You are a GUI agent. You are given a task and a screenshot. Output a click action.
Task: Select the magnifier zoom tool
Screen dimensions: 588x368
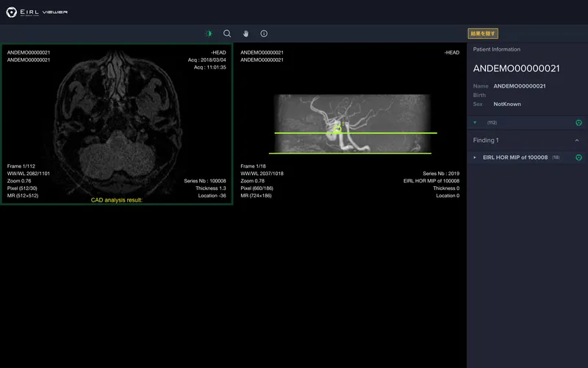[227, 33]
